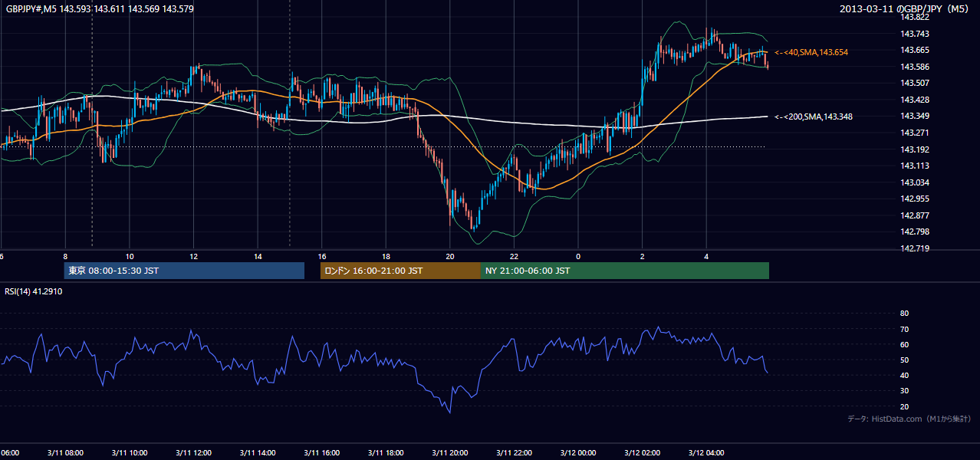Click price axis label 143.113

(x=916, y=166)
